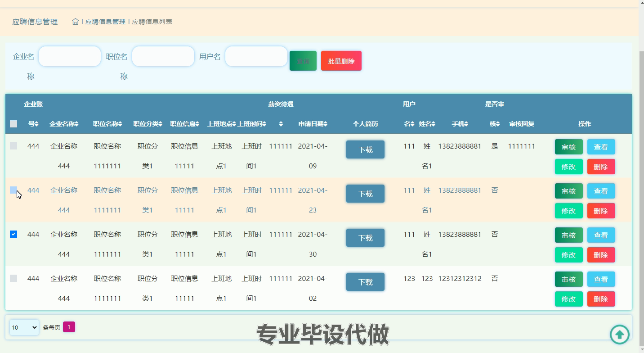Click 修改 in the 2021-04-23 row
Viewport: 644px width, 353px height.
coord(569,211)
